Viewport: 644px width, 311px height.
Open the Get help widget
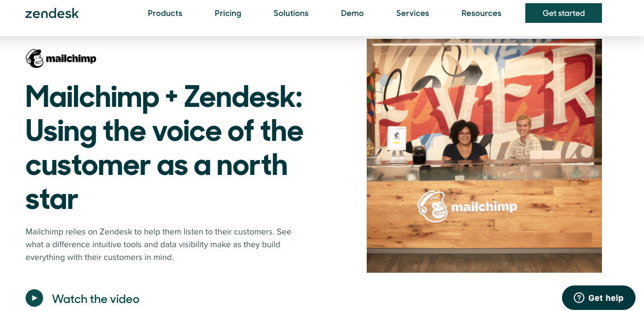point(598,298)
